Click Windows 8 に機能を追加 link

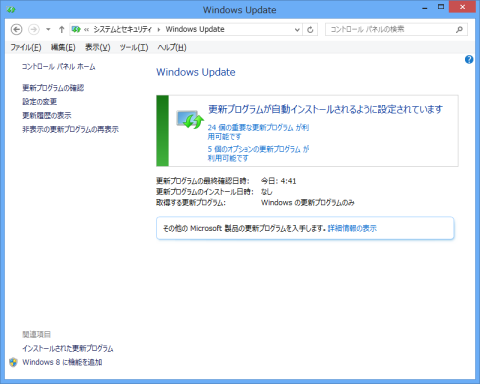click(x=62, y=362)
